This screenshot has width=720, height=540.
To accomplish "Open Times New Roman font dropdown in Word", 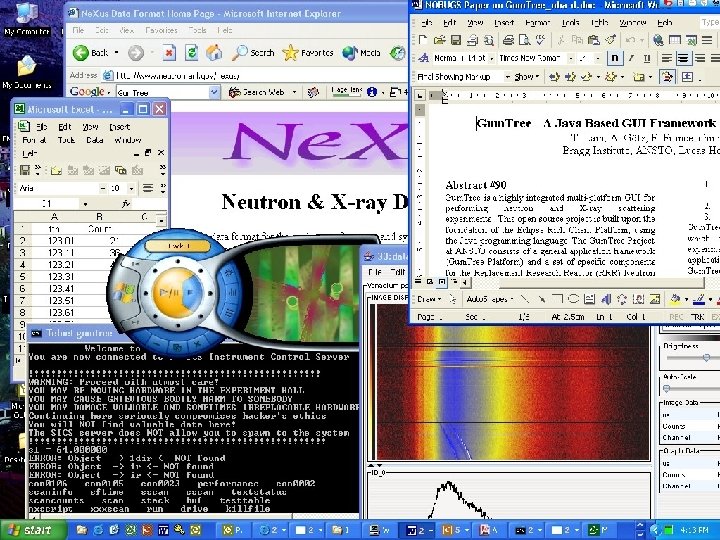I will pyautogui.click(x=571, y=58).
